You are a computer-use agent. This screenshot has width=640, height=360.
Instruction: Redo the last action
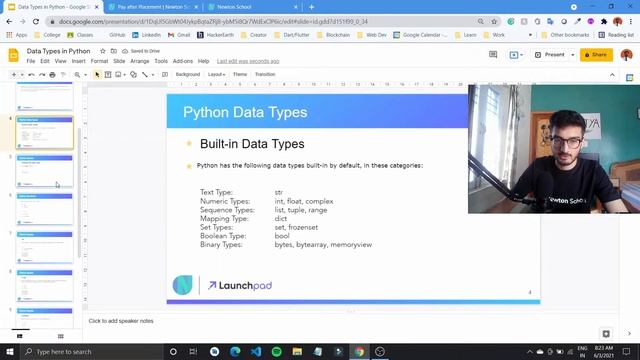pyautogui.click(x=42, y=75)
